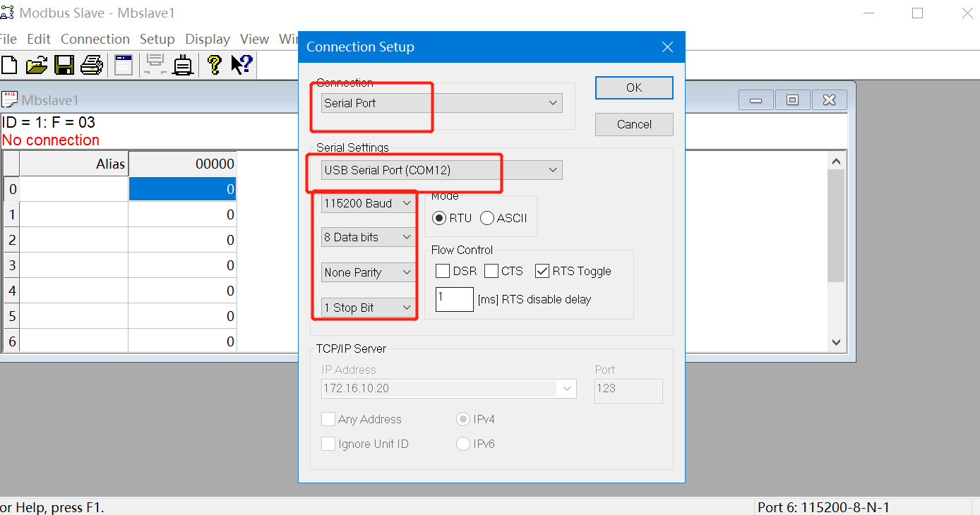Click the Open file folder icon
The image size is (980, 515).
click(37, 65)
